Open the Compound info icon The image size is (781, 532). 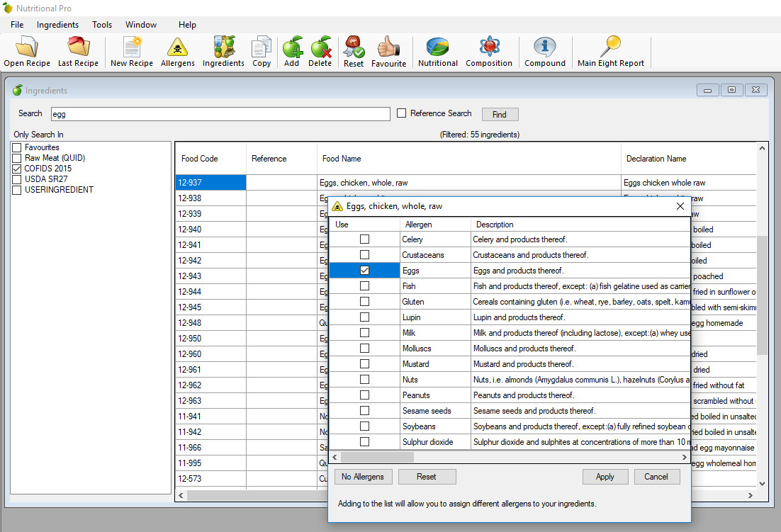545,52
